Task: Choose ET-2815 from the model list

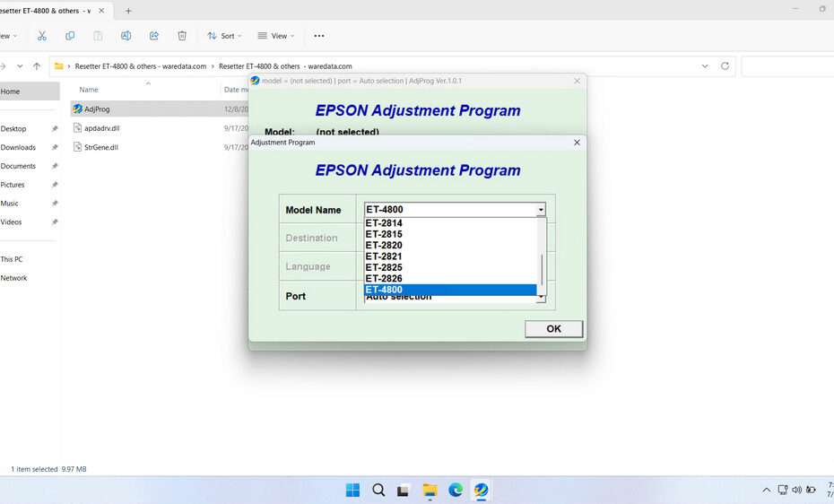Action: coord(450,234)
